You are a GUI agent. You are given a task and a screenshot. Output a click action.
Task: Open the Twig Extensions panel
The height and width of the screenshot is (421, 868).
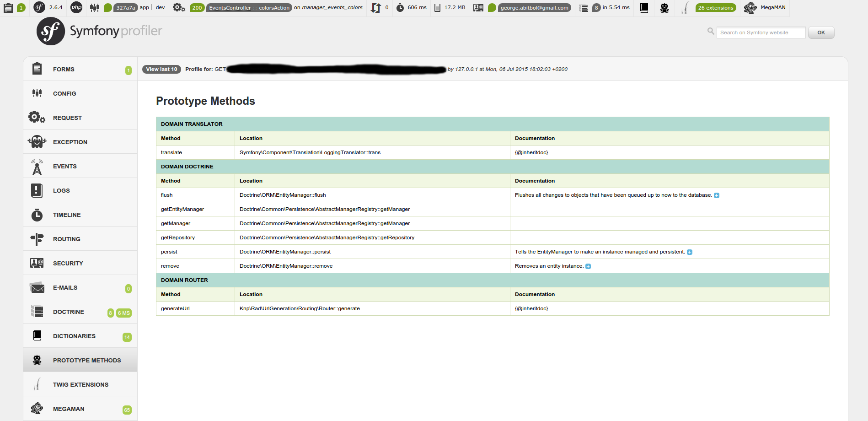[80, 384]
